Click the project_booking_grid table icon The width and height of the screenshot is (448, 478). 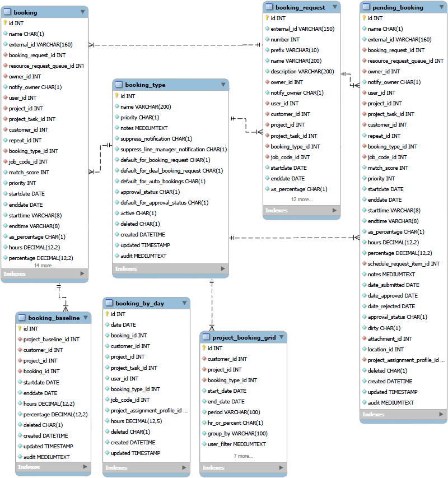[x=206, y=337]
